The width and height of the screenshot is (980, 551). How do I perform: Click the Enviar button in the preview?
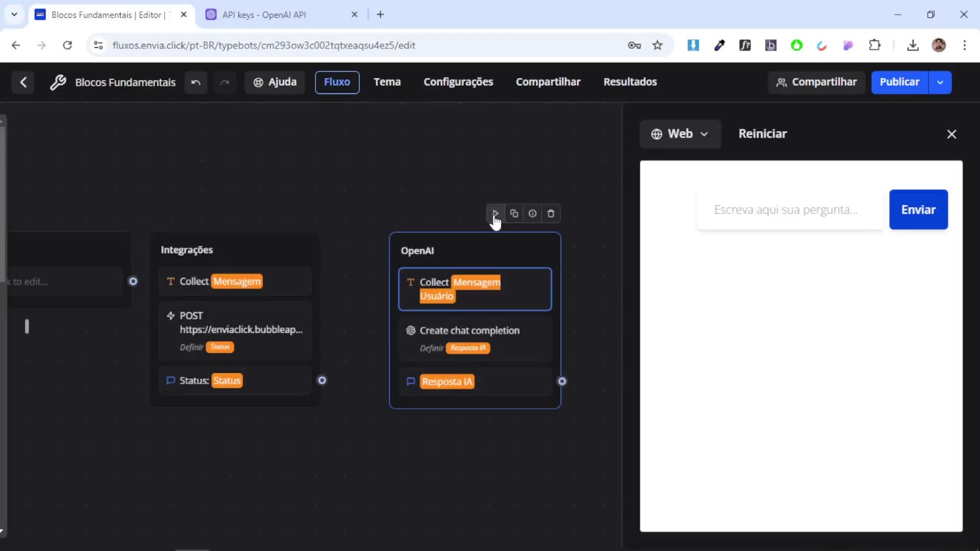pos(918,209)
